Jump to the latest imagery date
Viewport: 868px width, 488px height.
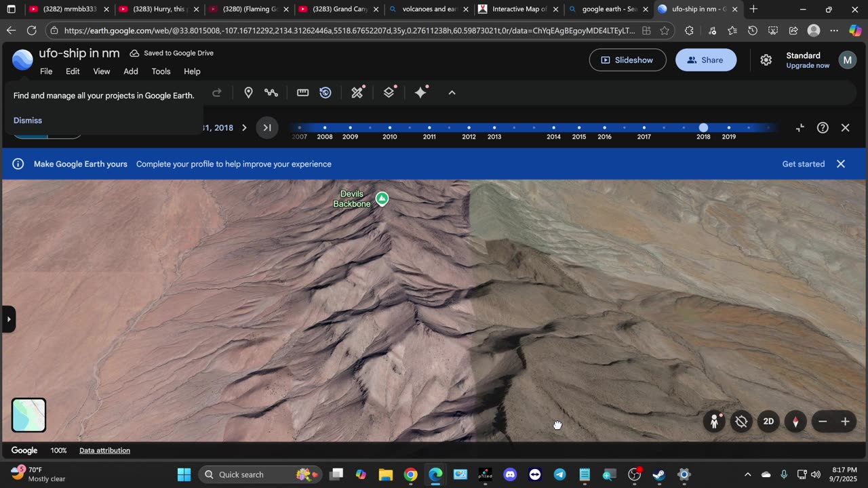[267, 127]
